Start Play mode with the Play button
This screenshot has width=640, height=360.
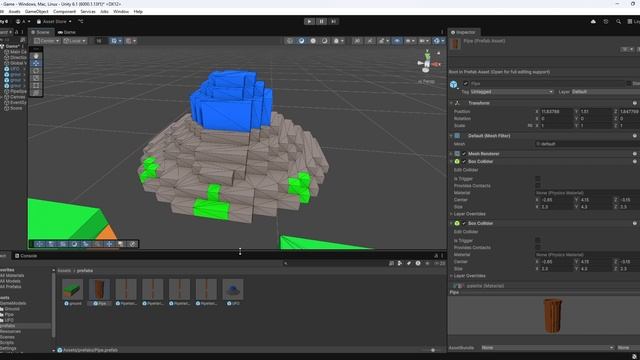[309, 21]
